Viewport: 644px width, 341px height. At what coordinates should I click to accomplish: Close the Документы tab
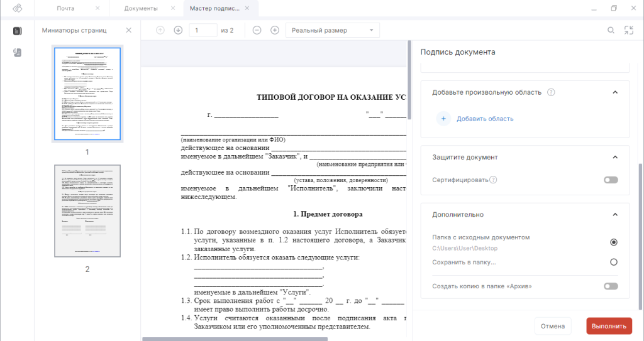coord(173,8)
